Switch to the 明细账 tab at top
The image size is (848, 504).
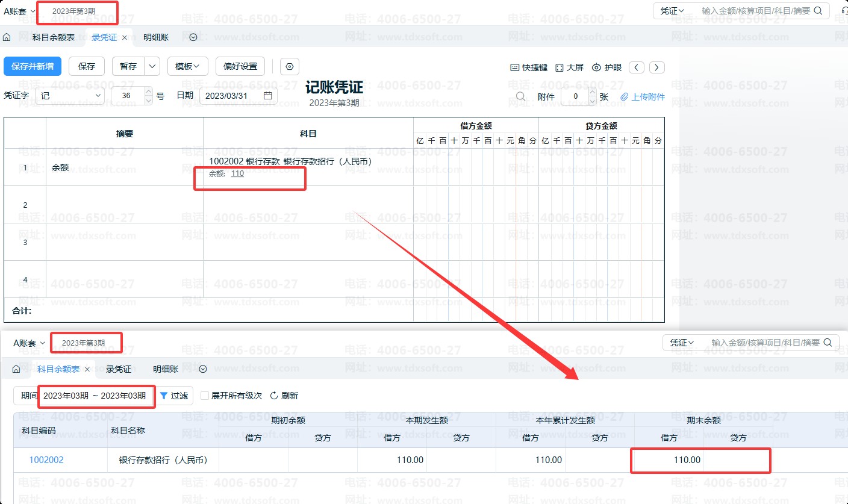(x=156, y=37)
